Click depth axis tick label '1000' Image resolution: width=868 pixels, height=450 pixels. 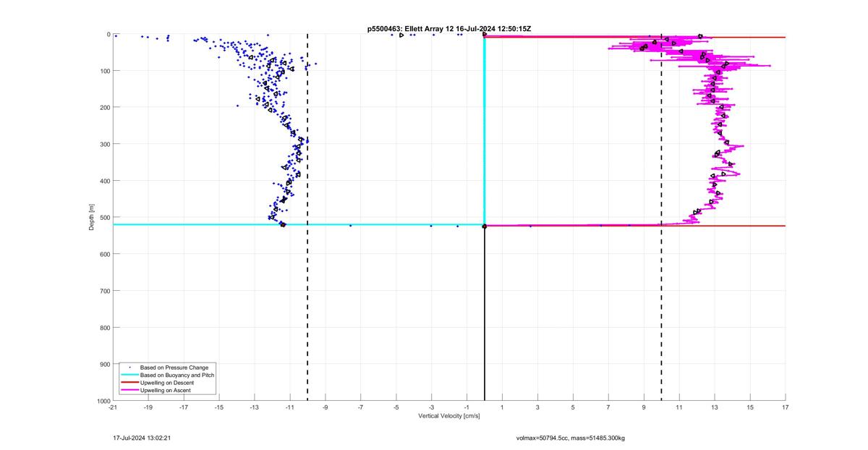point(103,401)
